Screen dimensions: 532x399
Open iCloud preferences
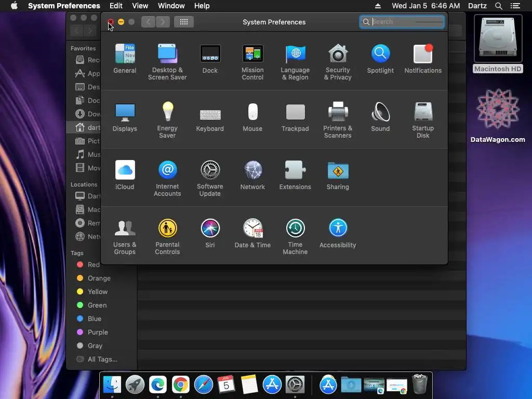point(125,175)
